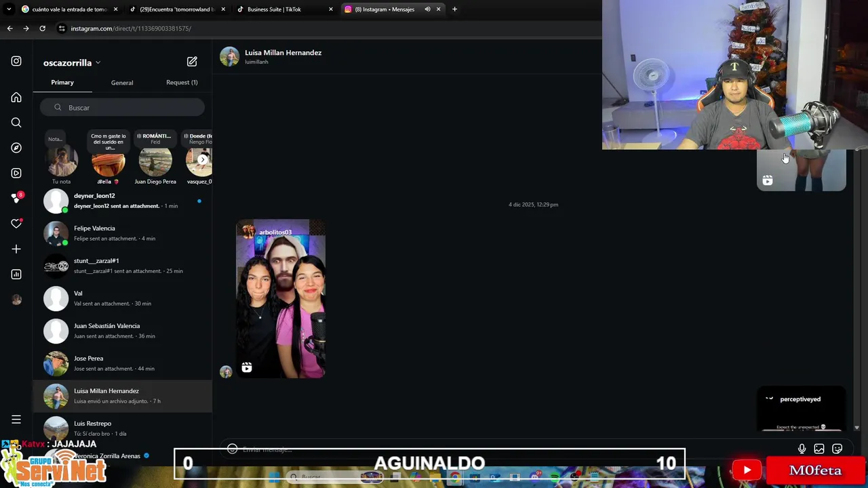
Task: Open Messages icon with notification badge
Action: coord(17,198)
